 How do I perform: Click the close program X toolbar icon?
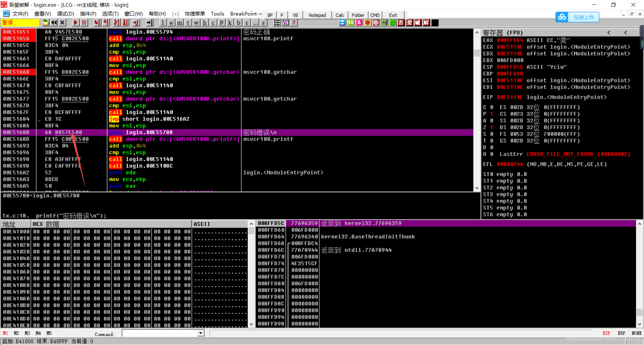[62, 22]
